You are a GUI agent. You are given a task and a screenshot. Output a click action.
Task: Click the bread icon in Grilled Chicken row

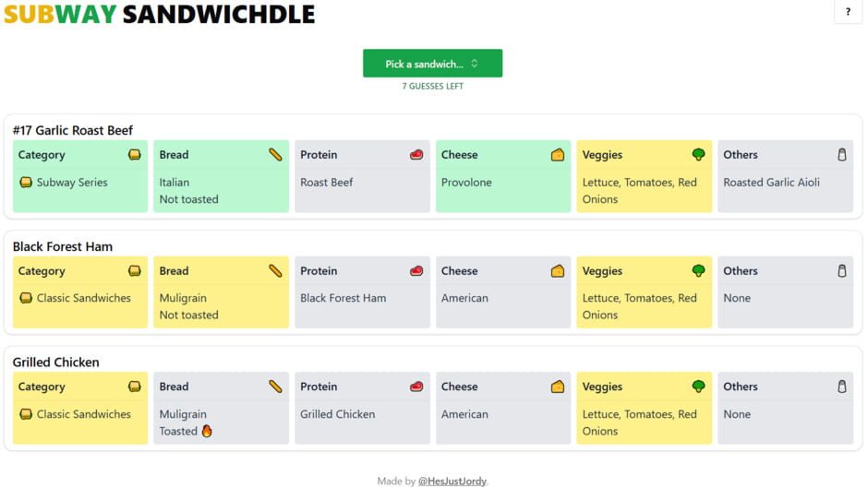(275, 387)
